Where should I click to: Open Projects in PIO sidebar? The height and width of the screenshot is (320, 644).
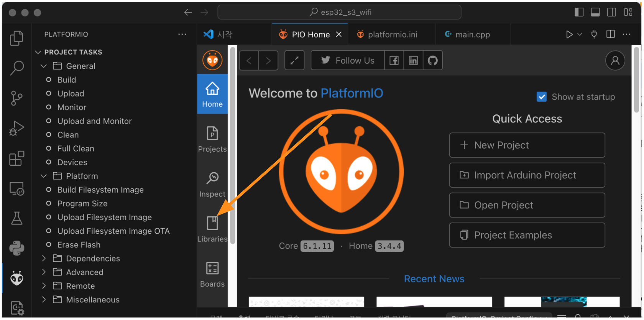pos(212,139)
